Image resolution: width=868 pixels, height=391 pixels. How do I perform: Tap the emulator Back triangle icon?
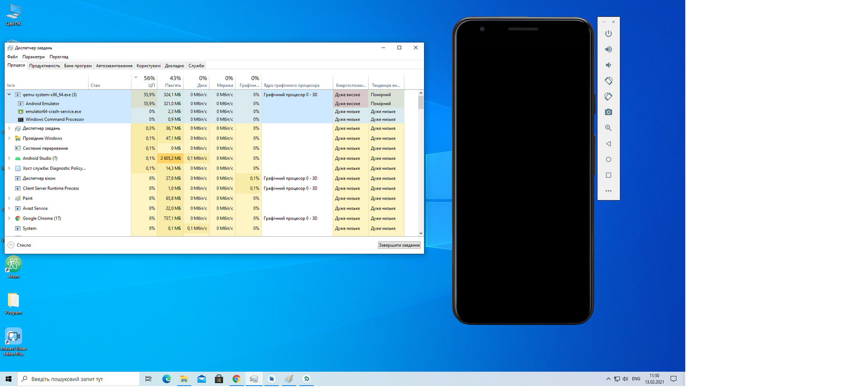(609, 144)
